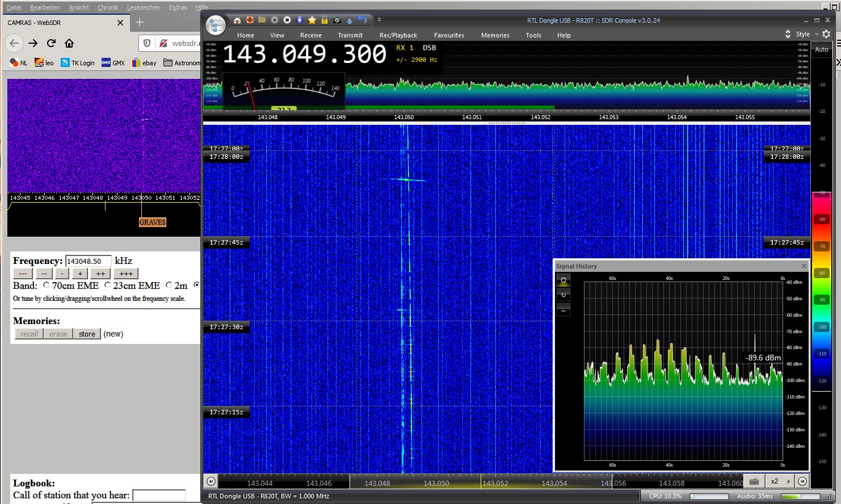Switch to the Transmit ribbon tab
The width and height of the screenshot is (841, 504).
pyautogui.click(x=350, y=35)
